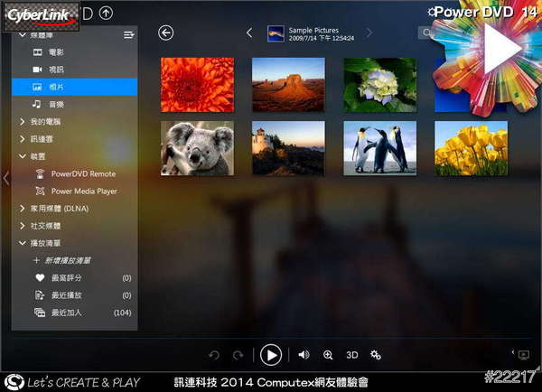Viewport: 542px width, 392px height.
Task: Click the display mode monitor icon
Action: coord(524,355)
